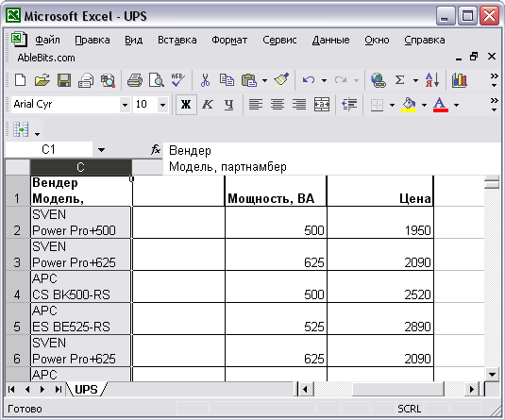Click the formula bar text field
This screenshot has height=420, width=505.
point(331,159)
